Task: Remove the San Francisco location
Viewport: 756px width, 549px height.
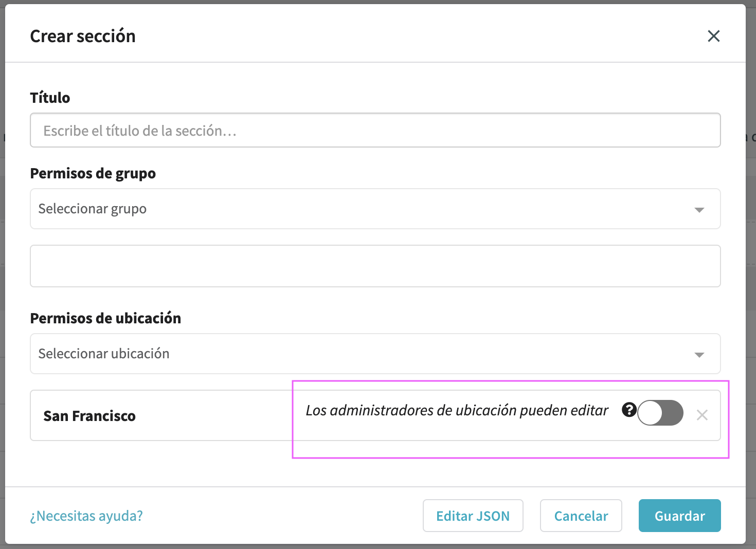Action: click(702, 415)
